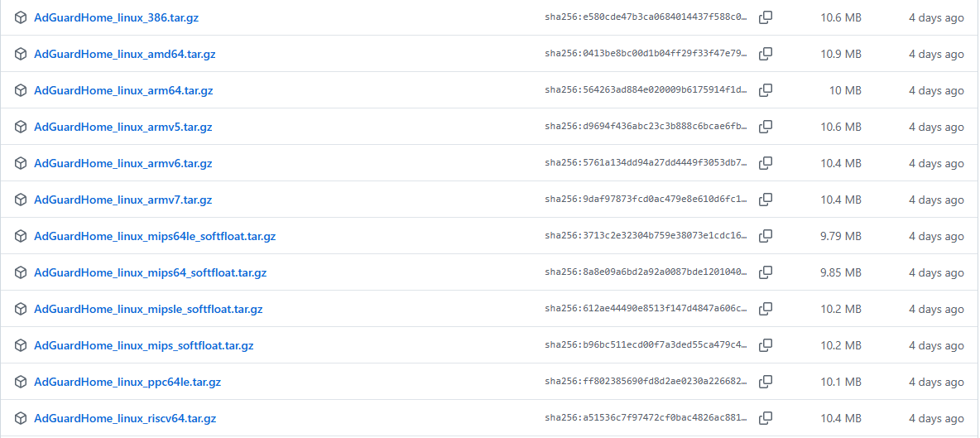
Task: Copy SHA256 hash for linux_arm64 archive
Action: point(766,90)
